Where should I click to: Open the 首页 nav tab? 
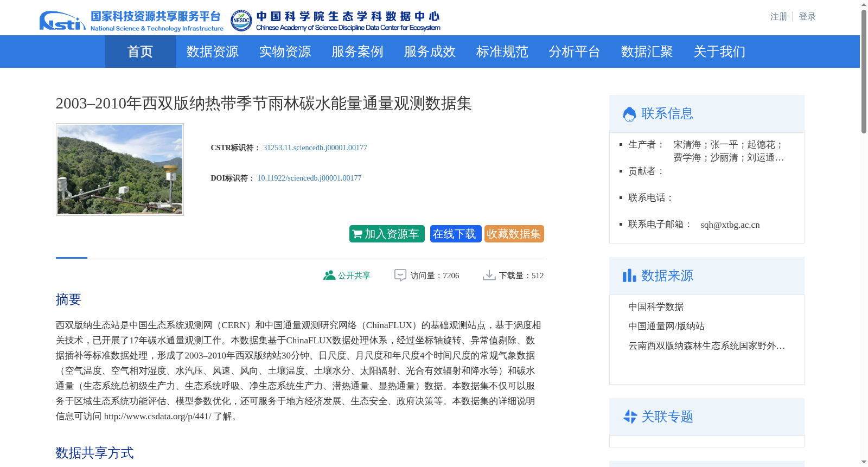(x=140, y=52)
